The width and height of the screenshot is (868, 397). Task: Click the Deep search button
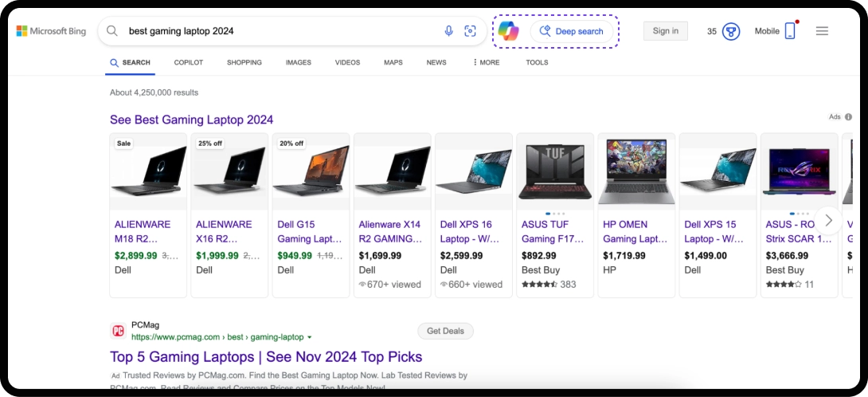pos(572,32)
